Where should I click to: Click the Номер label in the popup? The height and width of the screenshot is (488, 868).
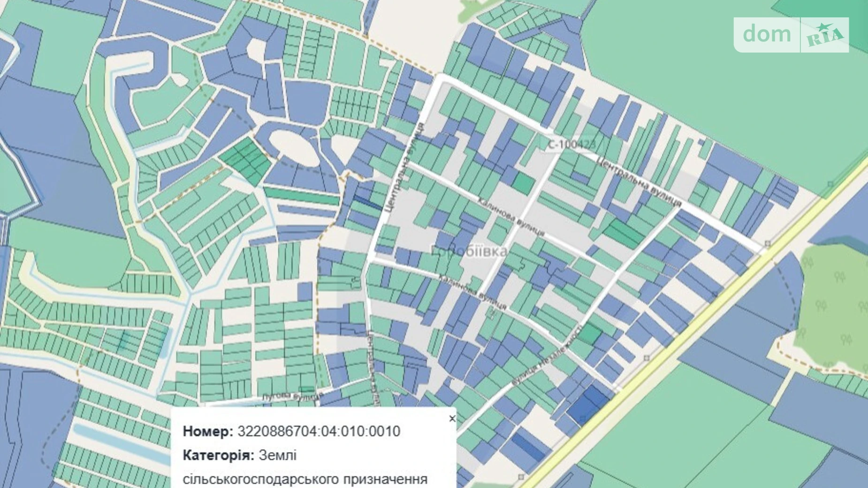[207, 431]
